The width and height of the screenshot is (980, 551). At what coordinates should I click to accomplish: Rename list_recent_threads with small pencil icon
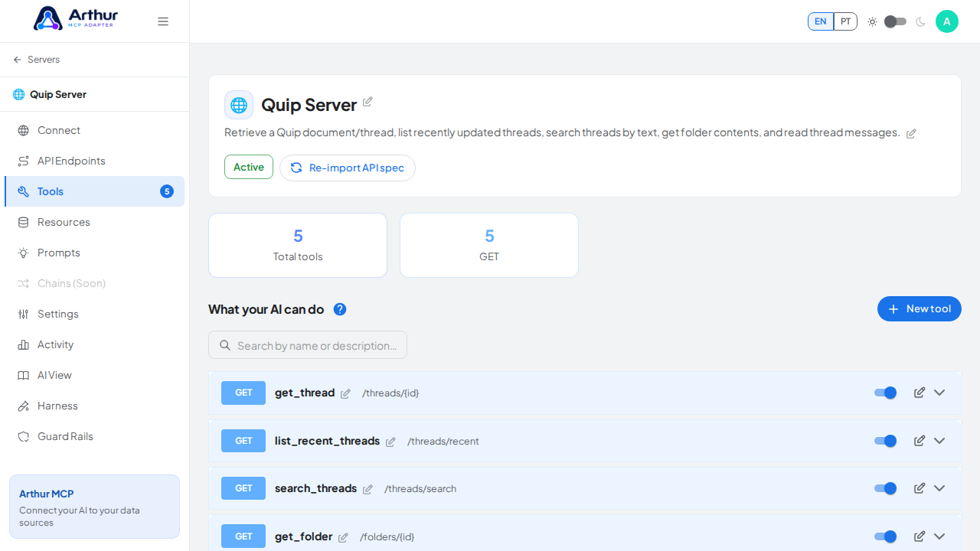pyautogui.click(x=390, y=442)
